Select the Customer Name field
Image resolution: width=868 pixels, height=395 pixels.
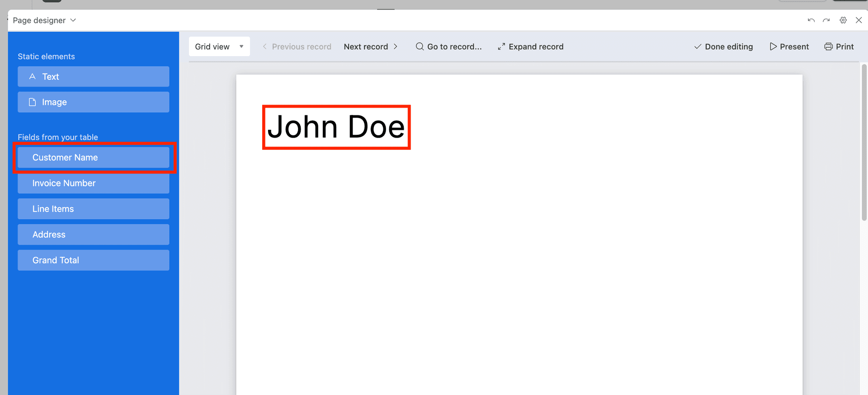94,157
